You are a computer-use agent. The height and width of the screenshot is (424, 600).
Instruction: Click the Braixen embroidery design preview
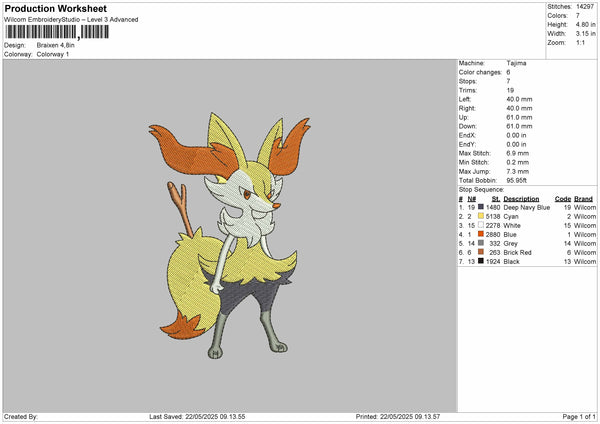pos(230,235)
